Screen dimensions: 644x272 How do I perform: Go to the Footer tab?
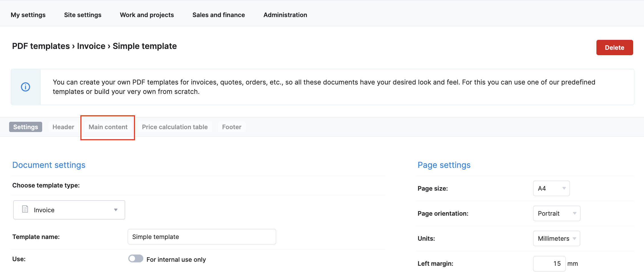[232, 127]
